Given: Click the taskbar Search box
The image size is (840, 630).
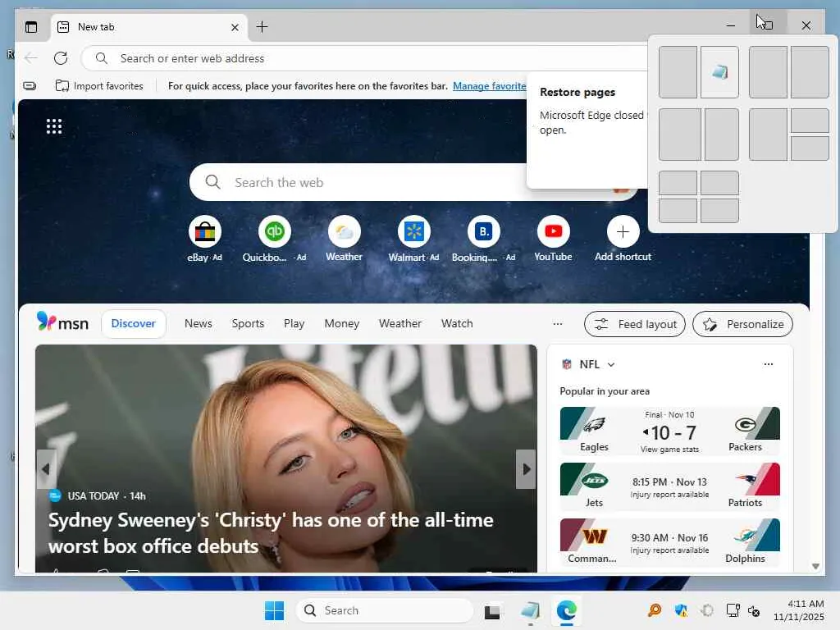Looking at the screenshot, I should [385, 610].
